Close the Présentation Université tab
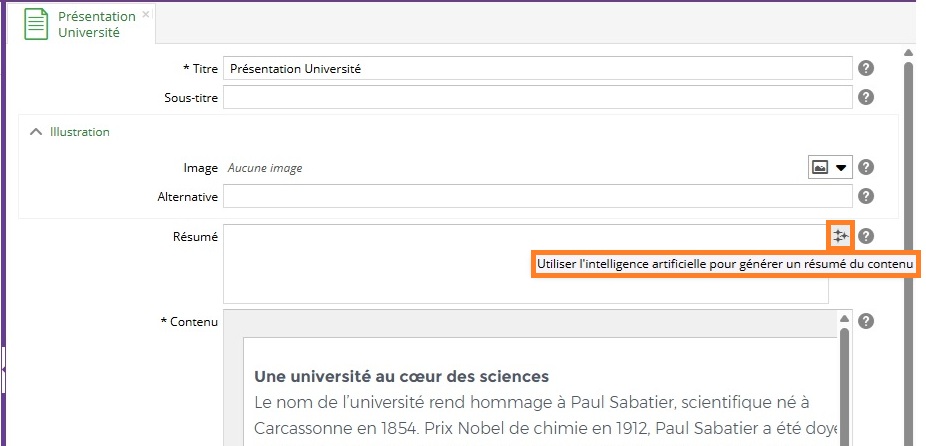 point(146,15)
